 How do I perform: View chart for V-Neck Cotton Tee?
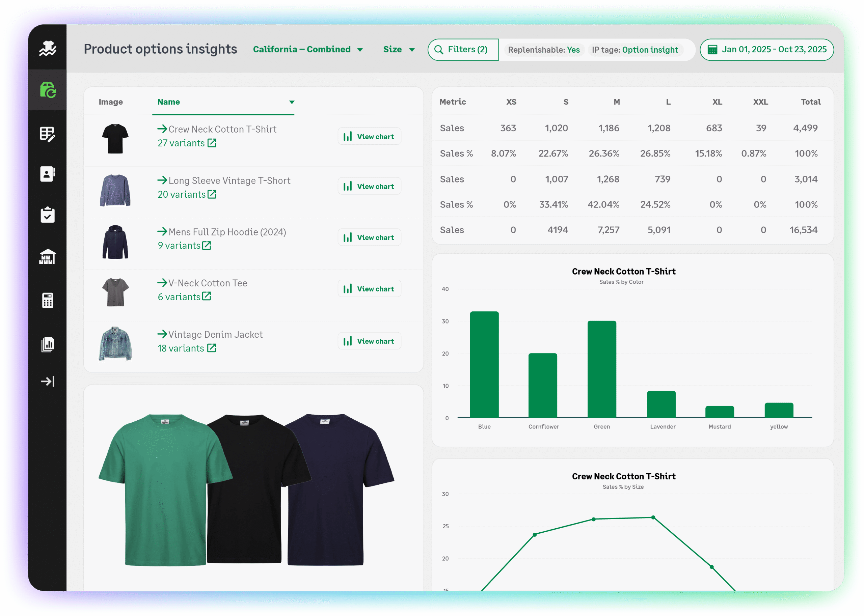click(x=369, y=288)
